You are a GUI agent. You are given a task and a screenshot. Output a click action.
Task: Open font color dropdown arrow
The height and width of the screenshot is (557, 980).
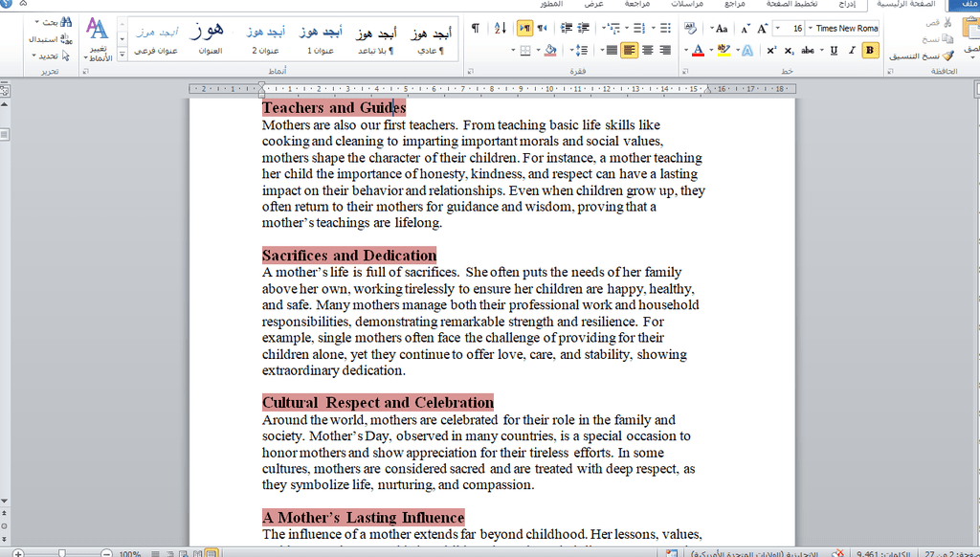[686, 50]
